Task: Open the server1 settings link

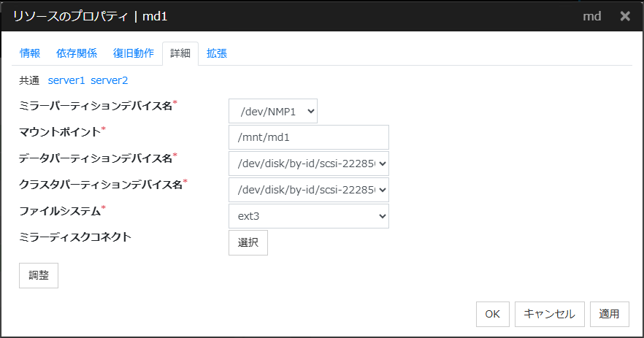Action: (x=66, y=80)
